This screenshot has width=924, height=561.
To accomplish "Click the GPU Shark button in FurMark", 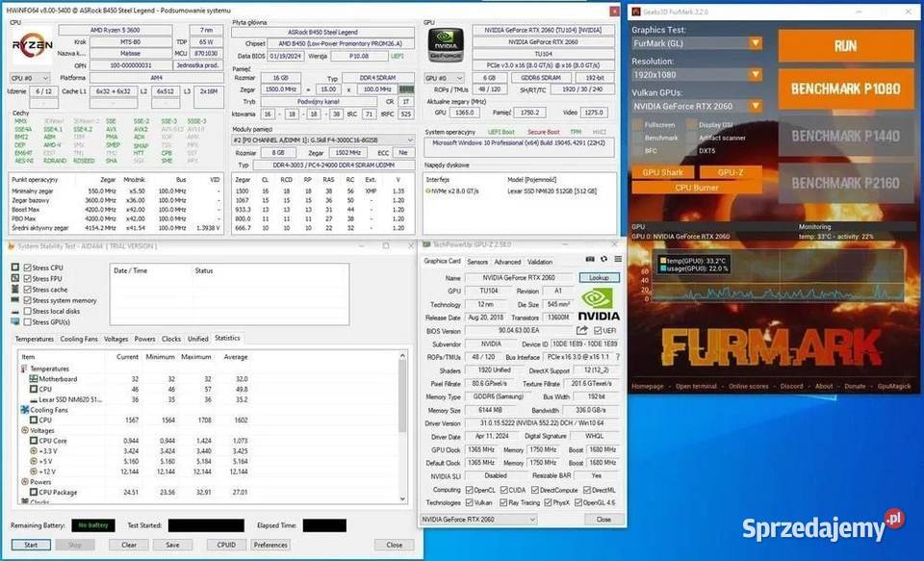I will [x=663, y=172].
